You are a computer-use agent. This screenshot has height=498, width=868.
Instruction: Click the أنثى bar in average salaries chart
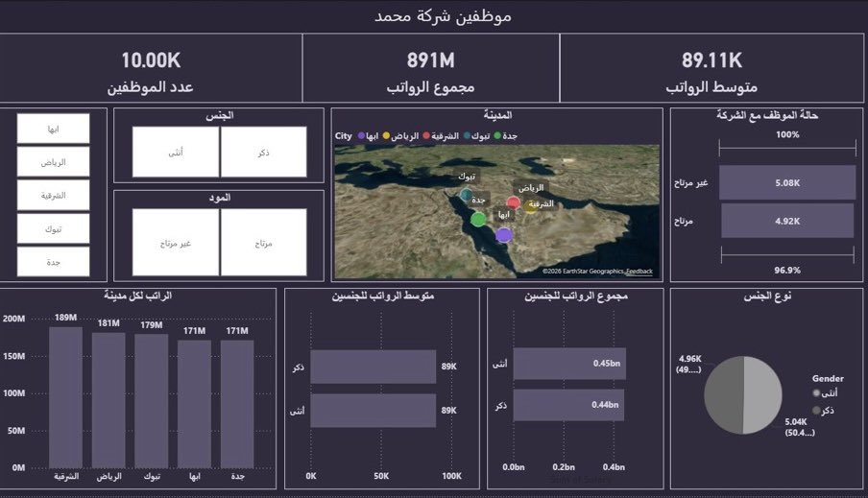[374, 411]
